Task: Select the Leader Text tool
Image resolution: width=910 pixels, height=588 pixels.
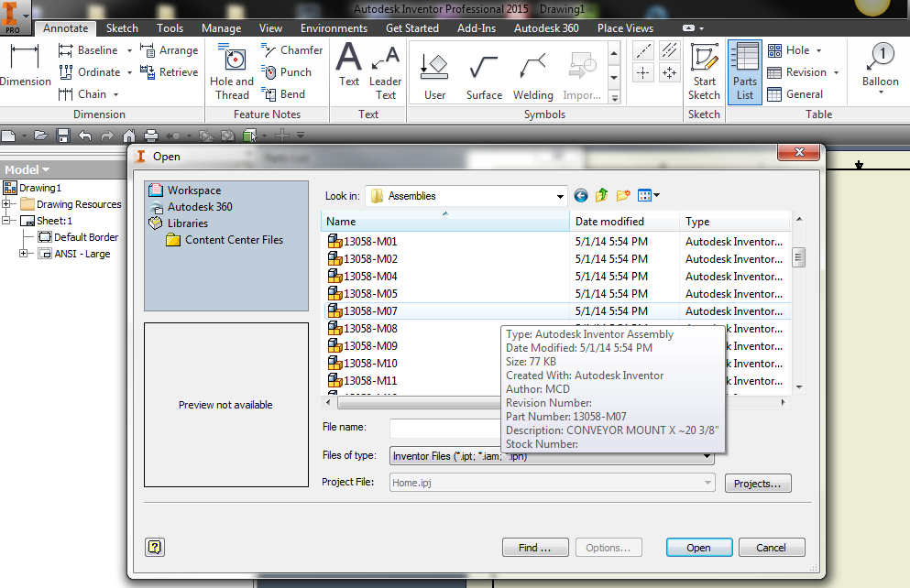Action: point(384,71)
